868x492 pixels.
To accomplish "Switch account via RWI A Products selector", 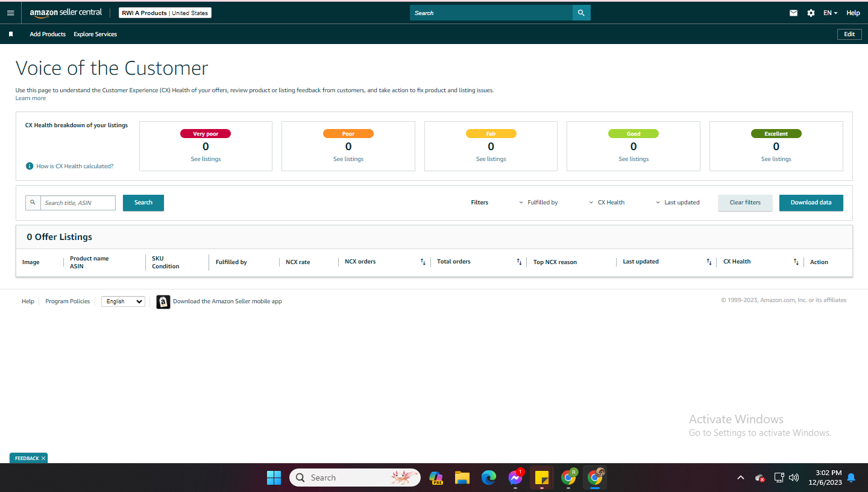I will point(165,13).
